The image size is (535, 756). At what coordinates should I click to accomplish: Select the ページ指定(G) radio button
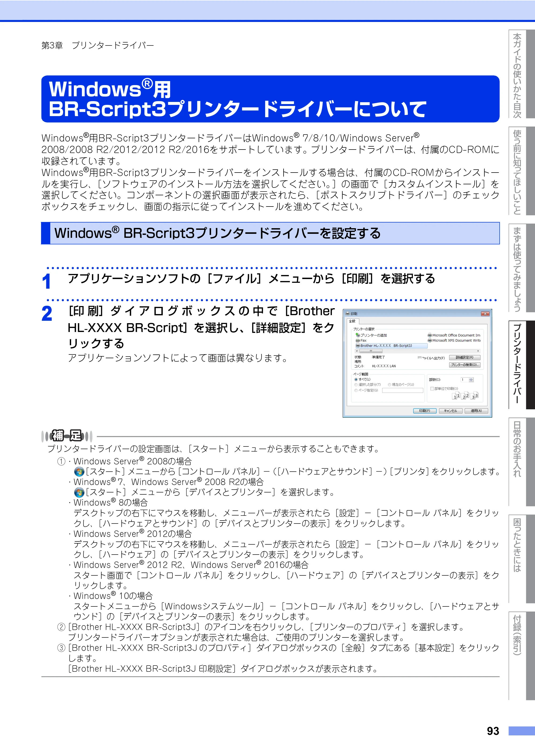pos(356,390)
